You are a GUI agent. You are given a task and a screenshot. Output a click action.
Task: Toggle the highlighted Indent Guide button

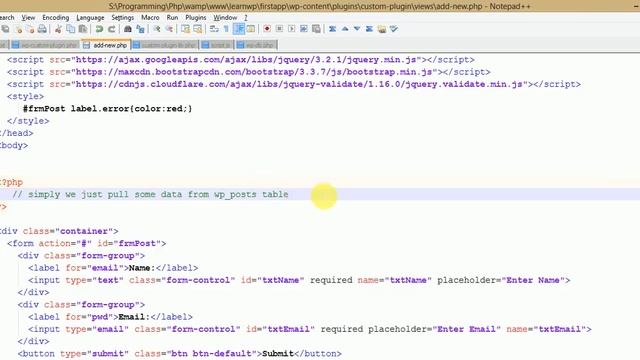click(x=239, y=29)
